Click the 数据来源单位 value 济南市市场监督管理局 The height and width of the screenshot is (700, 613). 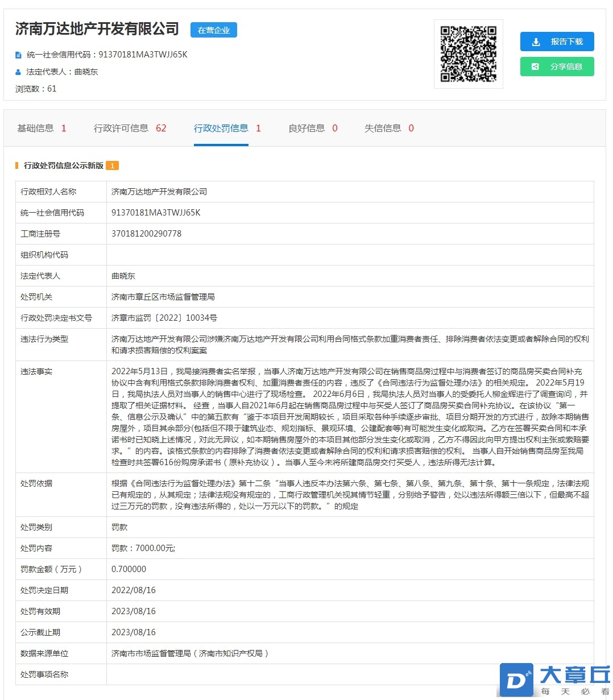pyautogui.click(x=190, y=653)
